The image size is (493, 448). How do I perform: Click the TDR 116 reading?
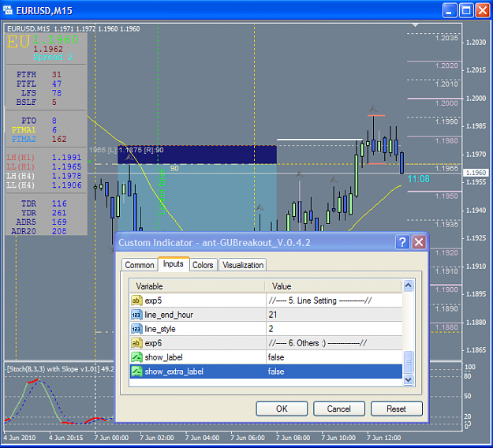point(44,203)
